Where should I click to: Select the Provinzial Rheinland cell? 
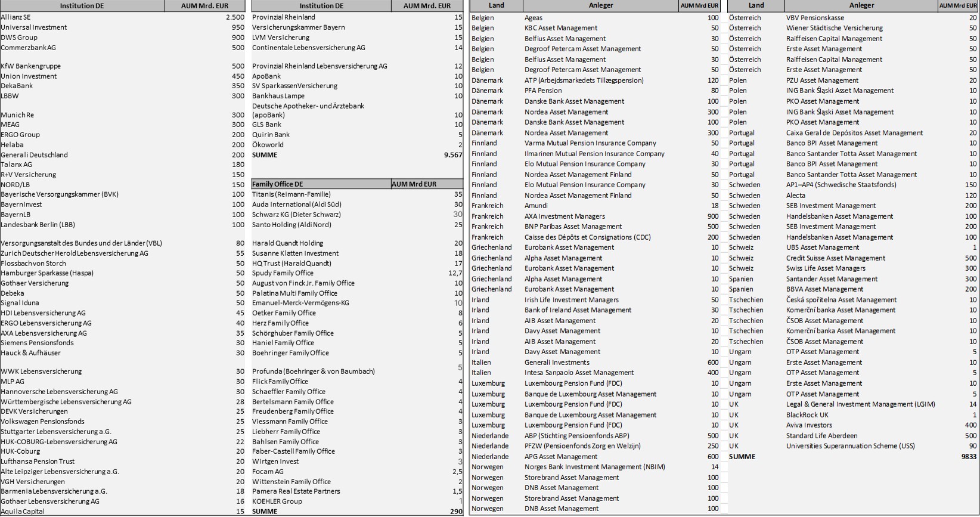[284, 17]
